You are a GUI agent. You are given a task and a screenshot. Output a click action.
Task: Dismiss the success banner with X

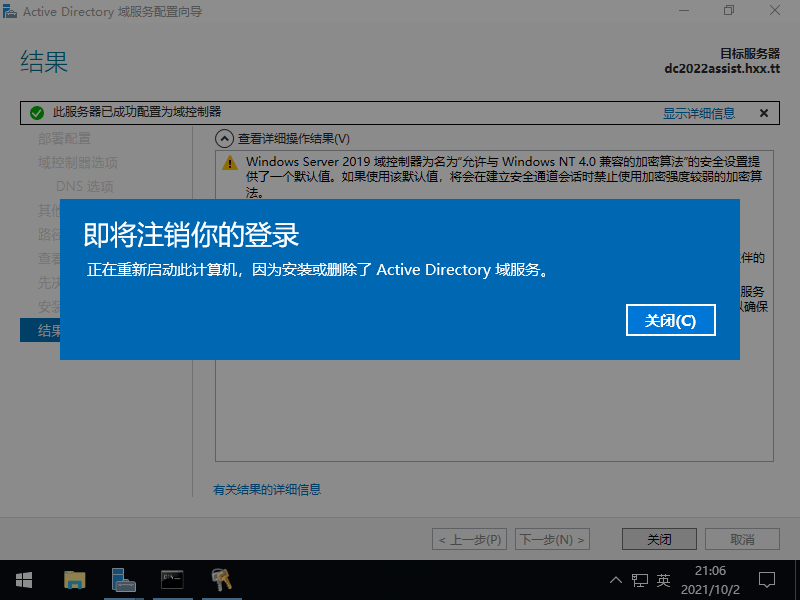click(764, 113)
